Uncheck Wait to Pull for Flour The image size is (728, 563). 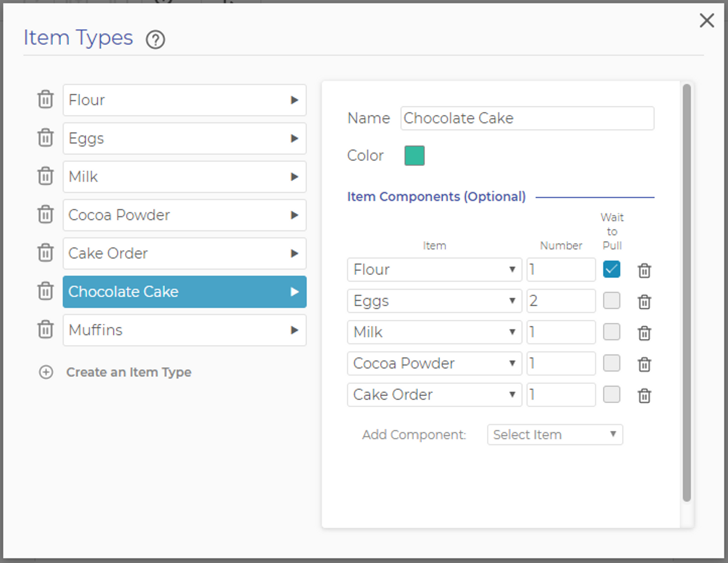coord(611,269)
